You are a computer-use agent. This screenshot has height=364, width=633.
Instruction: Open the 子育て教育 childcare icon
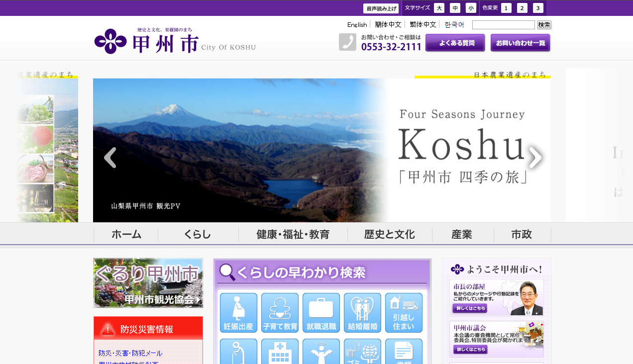pos(280,312)
